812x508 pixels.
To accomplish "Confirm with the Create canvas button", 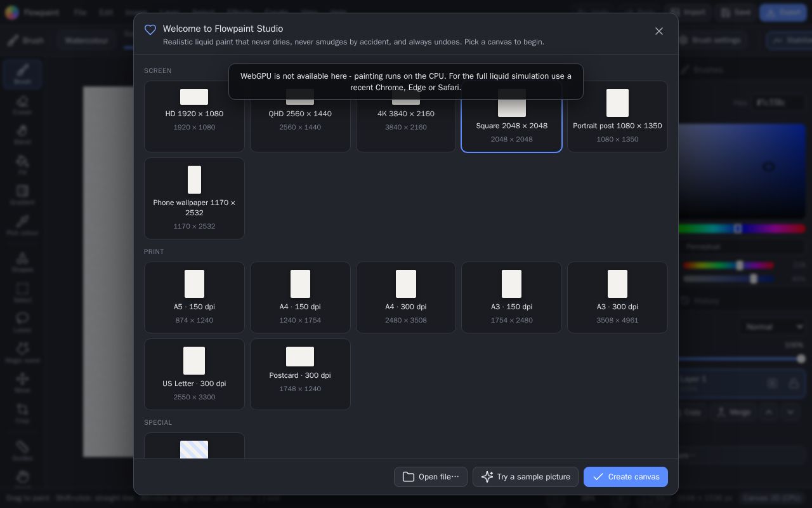I will (625, 477).
